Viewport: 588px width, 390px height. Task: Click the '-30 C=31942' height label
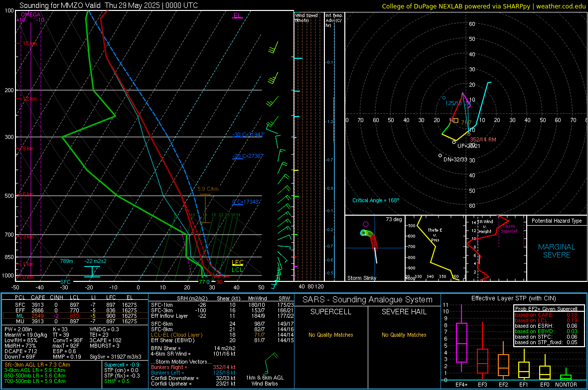click(248, 134)
